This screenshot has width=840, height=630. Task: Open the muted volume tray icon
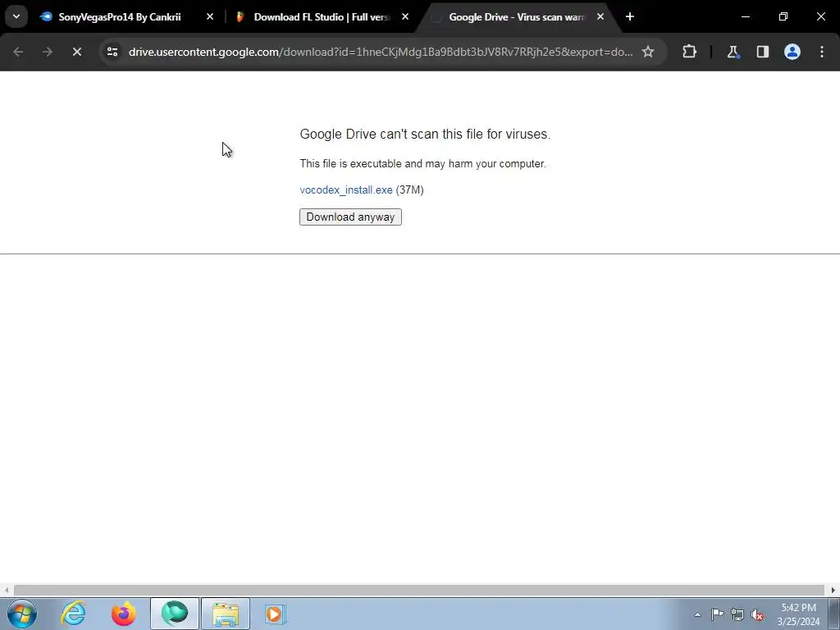click(x=757, y=614)
